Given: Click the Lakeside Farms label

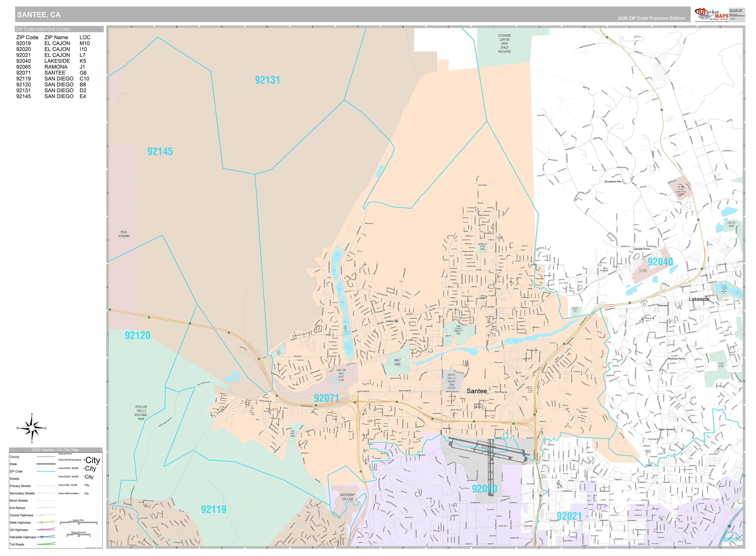Looking at the screenshot, I should click(642, 249).
